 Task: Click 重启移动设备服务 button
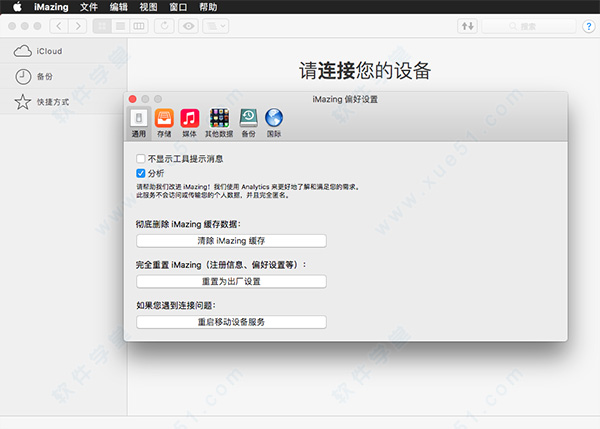231,322
